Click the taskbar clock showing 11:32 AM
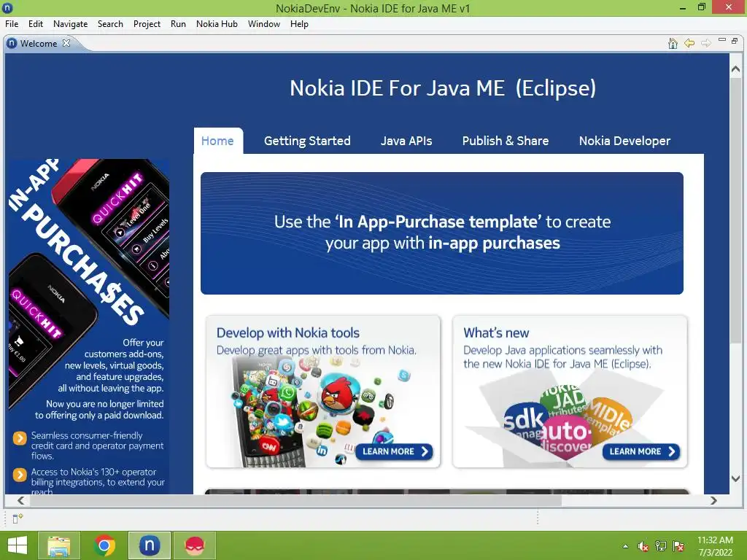Image resolution: width=747 pixels, height=560 pixels. tap(715, 546)
